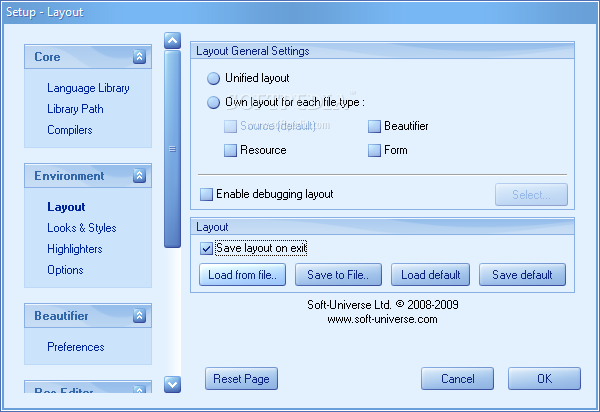Click the sidebar scroll-up arrow button
The height and width of the screenshot is (412, 600).
click(172, 40)
